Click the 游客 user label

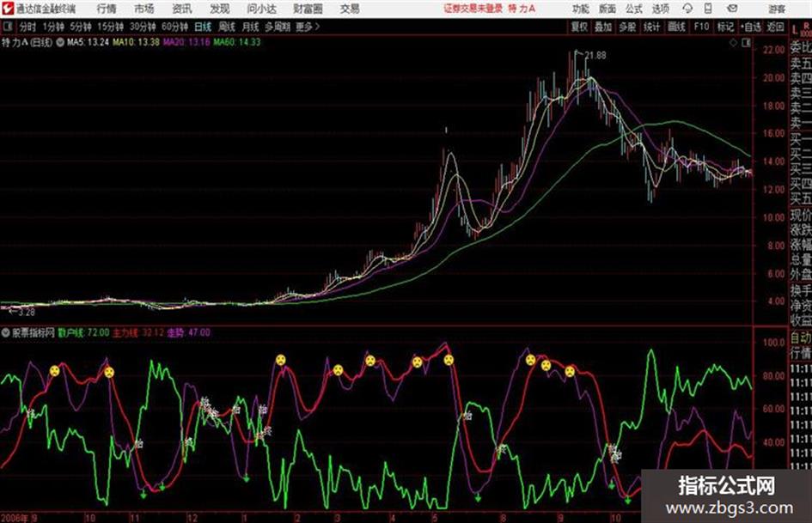776,9
